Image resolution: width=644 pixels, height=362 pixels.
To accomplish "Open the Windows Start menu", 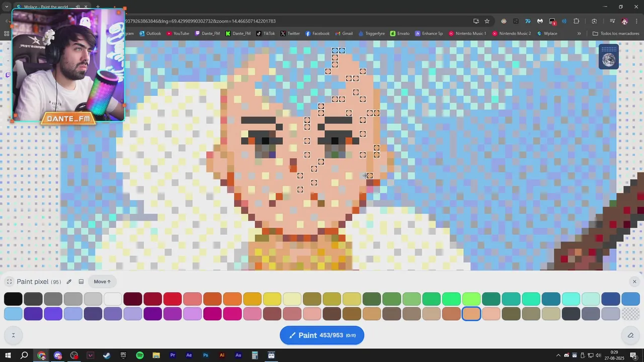I will pos(8,355).
